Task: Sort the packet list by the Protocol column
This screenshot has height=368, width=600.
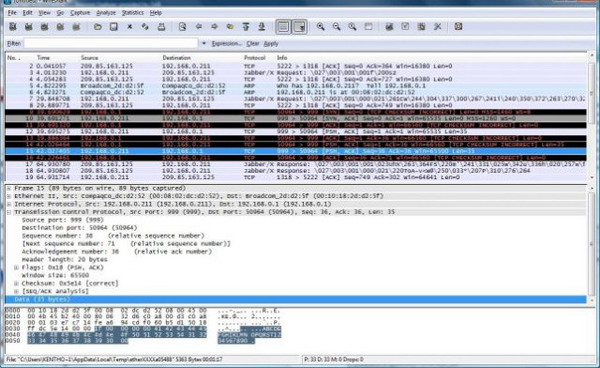Action: (x=254, y=58)
